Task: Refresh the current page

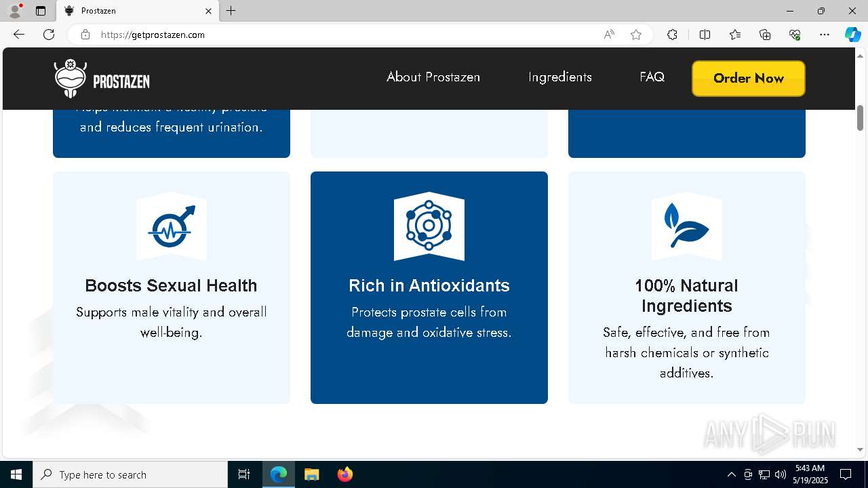Action: (49, 35)
